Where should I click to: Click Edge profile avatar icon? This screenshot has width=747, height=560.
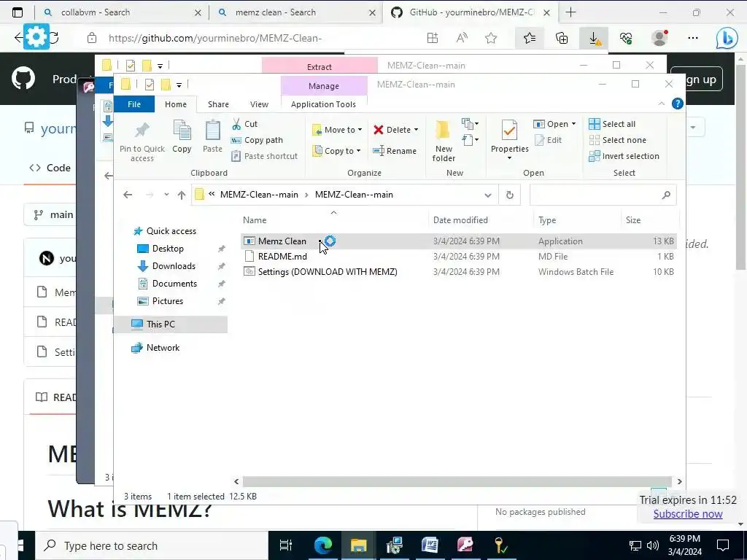659,38
